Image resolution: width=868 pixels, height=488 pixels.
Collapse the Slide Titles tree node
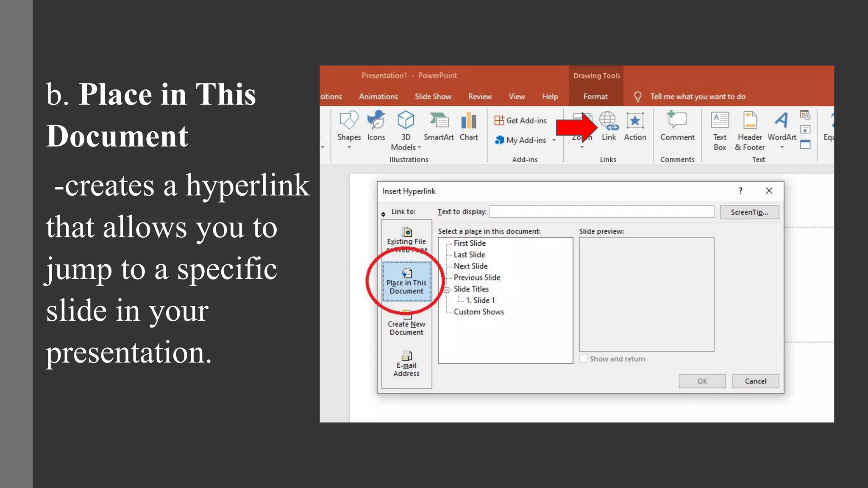(x=447, y=290)
